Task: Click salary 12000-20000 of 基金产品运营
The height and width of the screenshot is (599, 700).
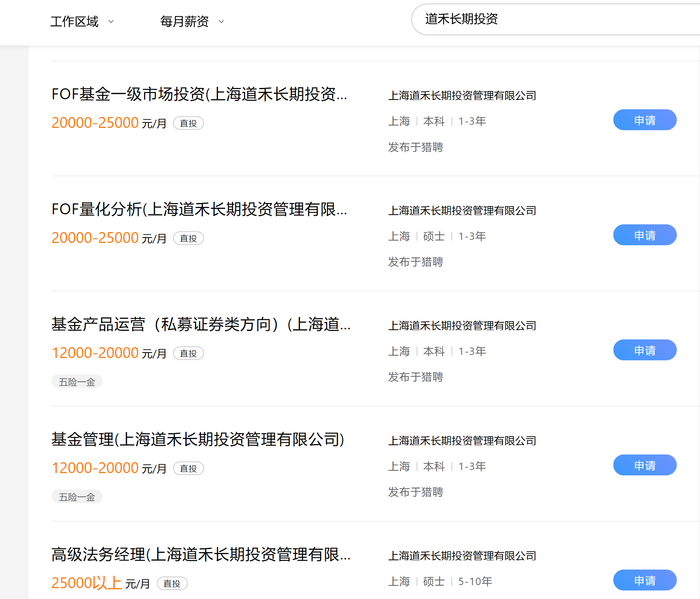Action: [95, 353]
